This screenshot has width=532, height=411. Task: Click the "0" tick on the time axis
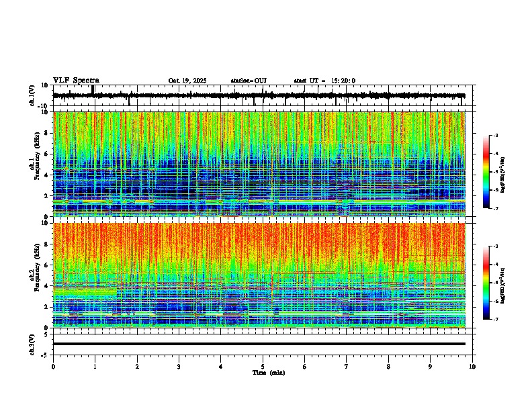[53, 367]
